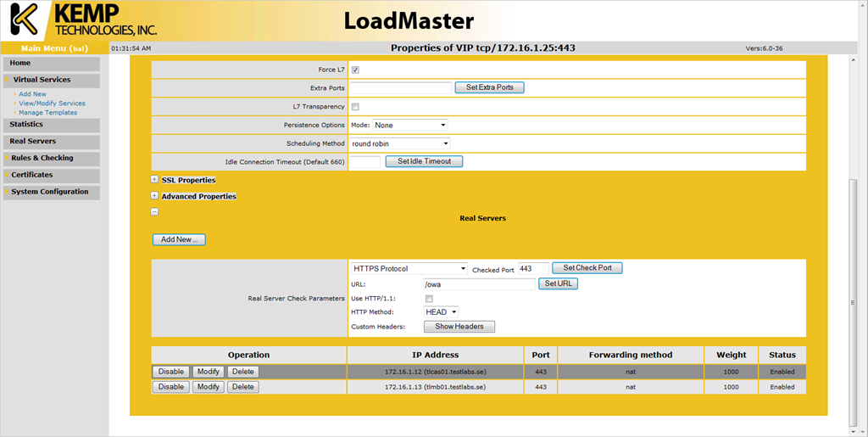The image size is (868, 437).
Task: Click the 01:31:54 AM time text
Action: (x=131, y=48)
